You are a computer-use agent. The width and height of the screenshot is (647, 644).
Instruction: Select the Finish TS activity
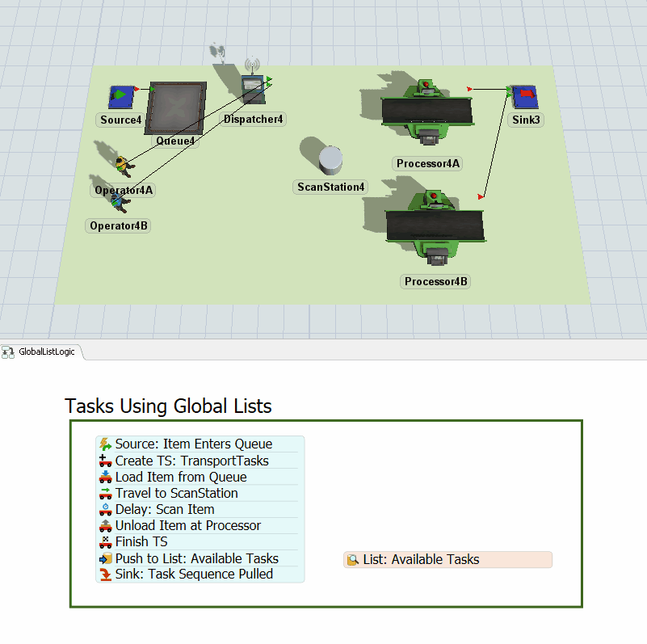[141, 541]
